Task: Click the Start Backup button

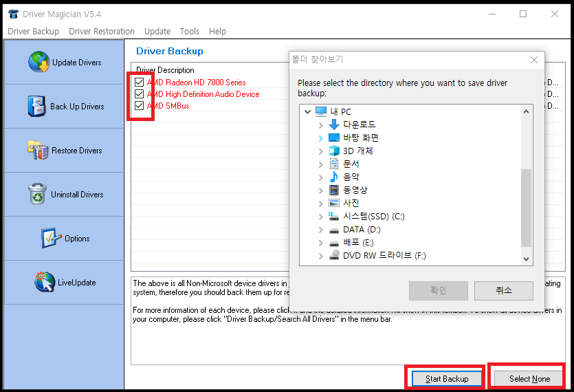Action: [x=447, y=378]
